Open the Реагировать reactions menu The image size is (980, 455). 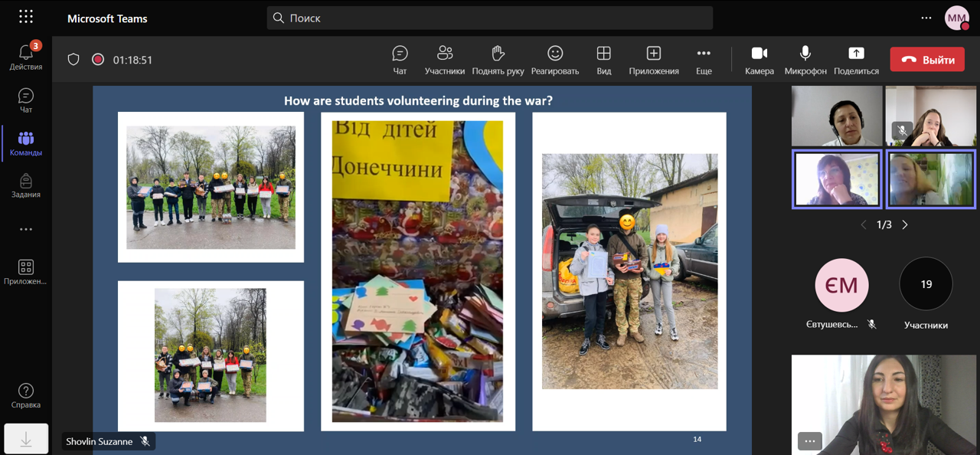(555, 60)
